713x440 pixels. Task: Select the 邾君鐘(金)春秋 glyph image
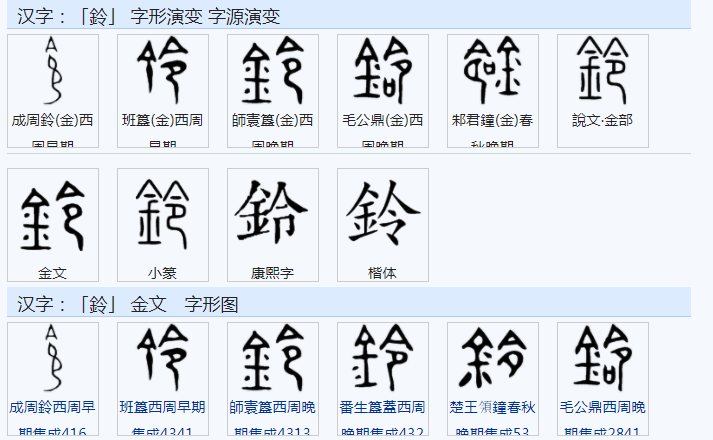pyautogui.click(x=493, y=70)
